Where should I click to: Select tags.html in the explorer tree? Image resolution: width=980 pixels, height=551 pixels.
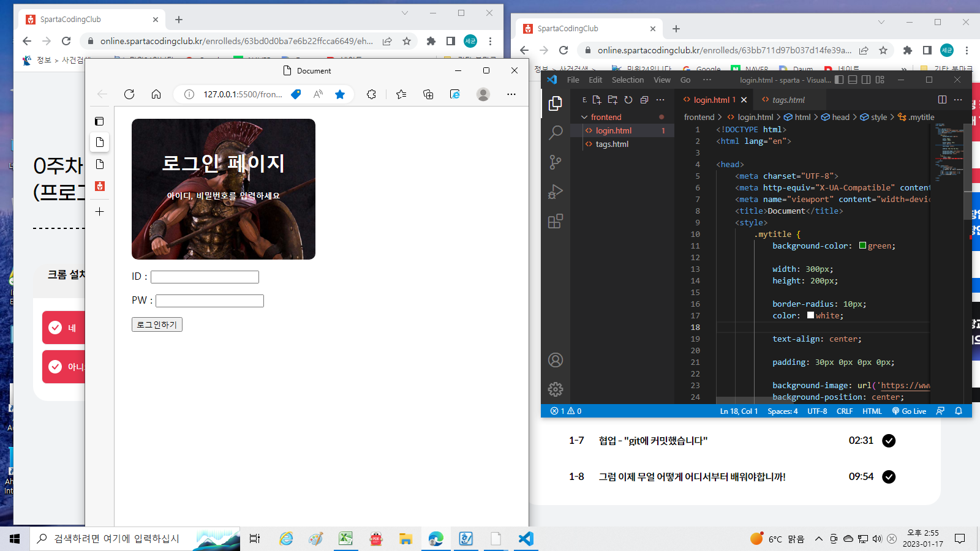point(622,144)
